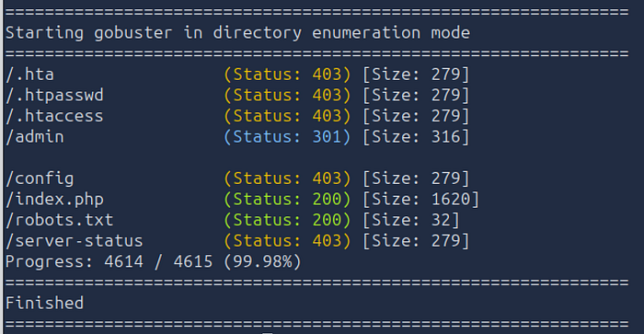
Task: Click '[Size: 279]' on the /.hta row
Action: (x=416, y=75)
